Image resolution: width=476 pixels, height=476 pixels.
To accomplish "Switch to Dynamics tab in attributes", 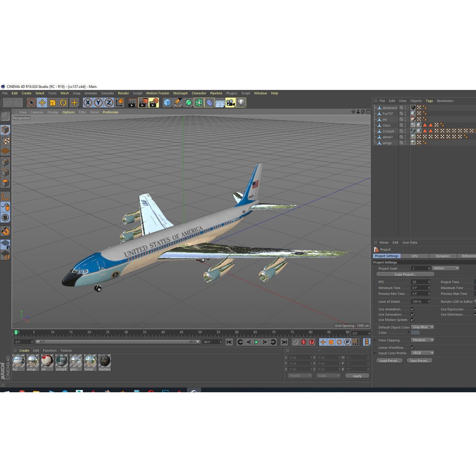I will tap(443, 256).
